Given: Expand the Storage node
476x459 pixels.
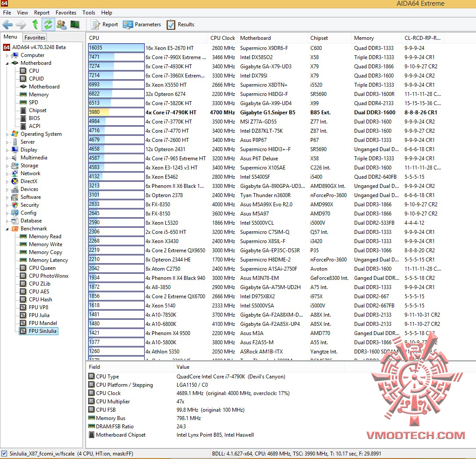Looking at the screenshot, I should coord(7,166).
